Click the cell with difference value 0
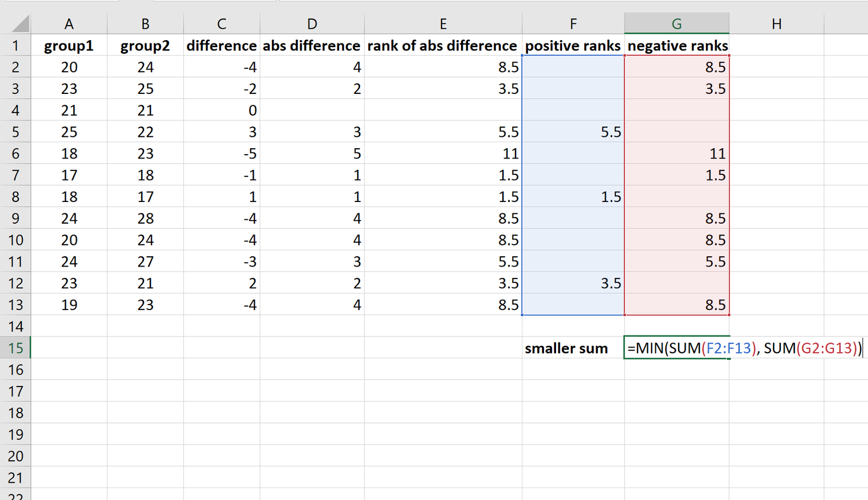Screen dimensions: 868x500 [222, 110]
